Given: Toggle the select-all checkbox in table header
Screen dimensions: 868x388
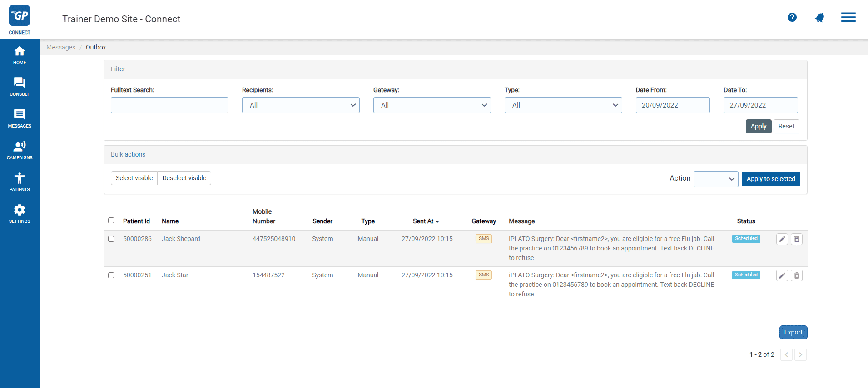Looking at the screenshot, I should tap(111, 221).
